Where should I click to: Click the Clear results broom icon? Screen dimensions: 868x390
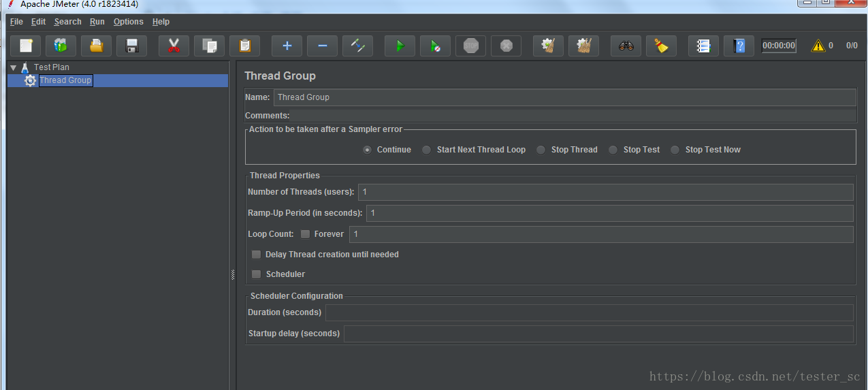pos(549,46)
